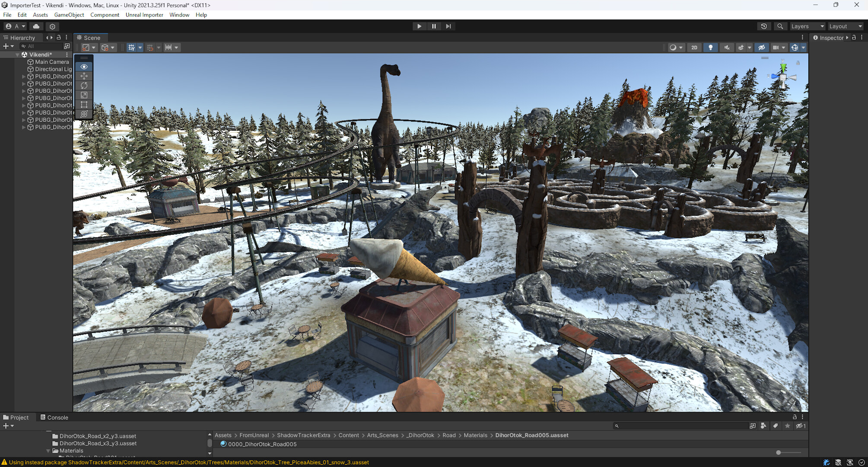This screenshot has height=467, width=868.
Task: Select the Move tool in the Scene toolbar
Action: [x=84, y=76]
